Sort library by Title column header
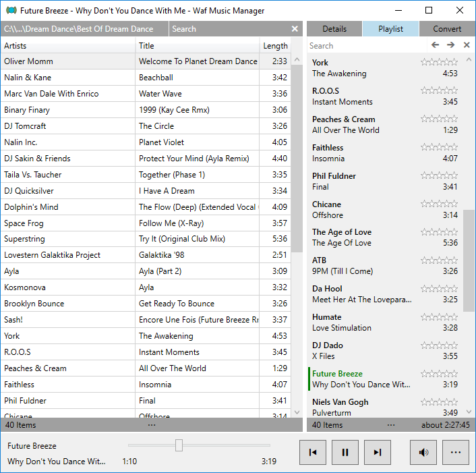The width and height of the screenshot is (476, 473). point(198,46)
